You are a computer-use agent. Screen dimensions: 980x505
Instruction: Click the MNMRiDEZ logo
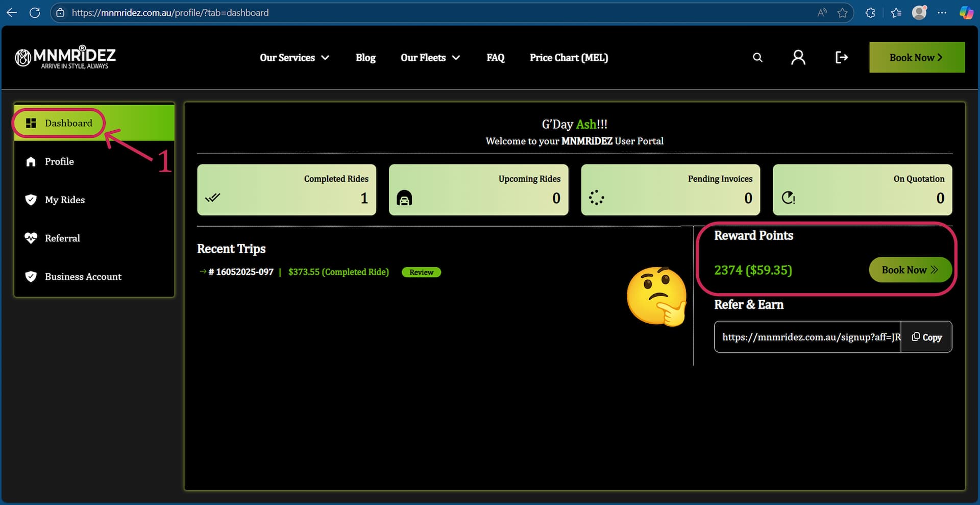point(65,58)
